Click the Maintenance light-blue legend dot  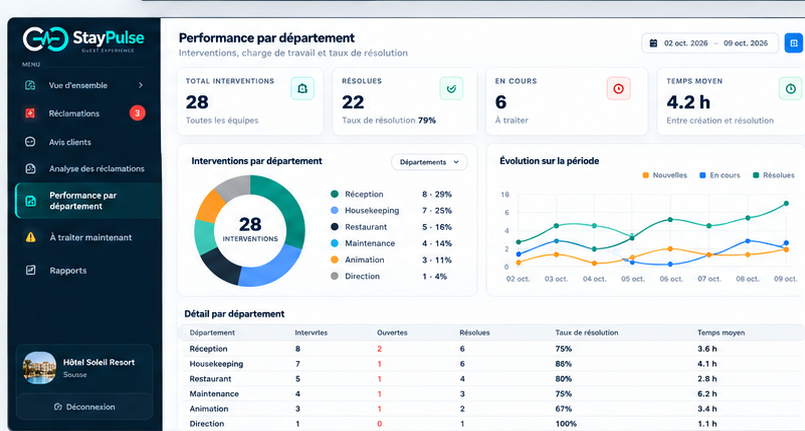[x=335, y=243]
